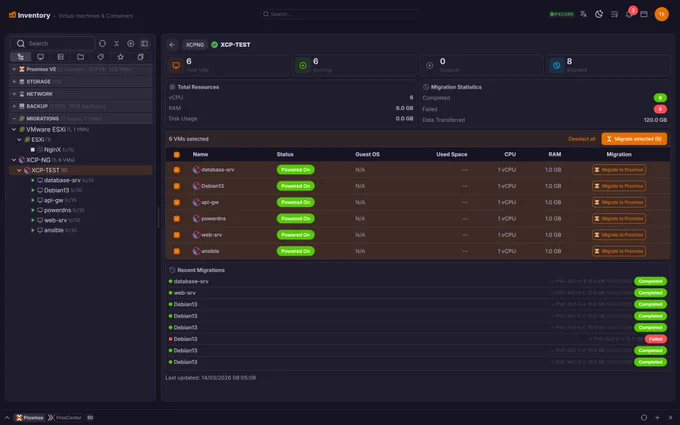Screen dimensions: 680x425
Task: Switch to the tags view tab
Action: 100,57
